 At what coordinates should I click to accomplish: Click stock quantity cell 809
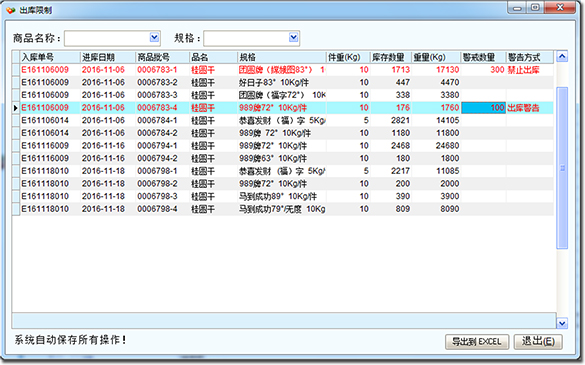pyautogui.click(x=391, y=209)
